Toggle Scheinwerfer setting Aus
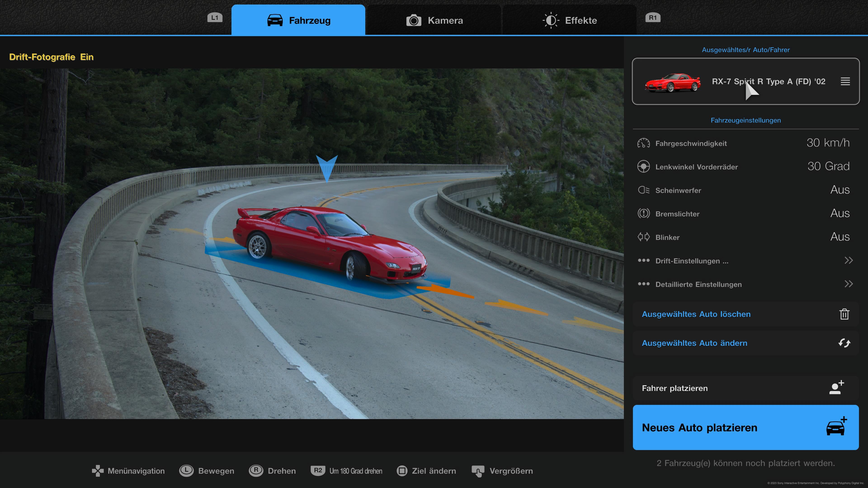Viewport: 868px width, 488px height. pos(840,190)
